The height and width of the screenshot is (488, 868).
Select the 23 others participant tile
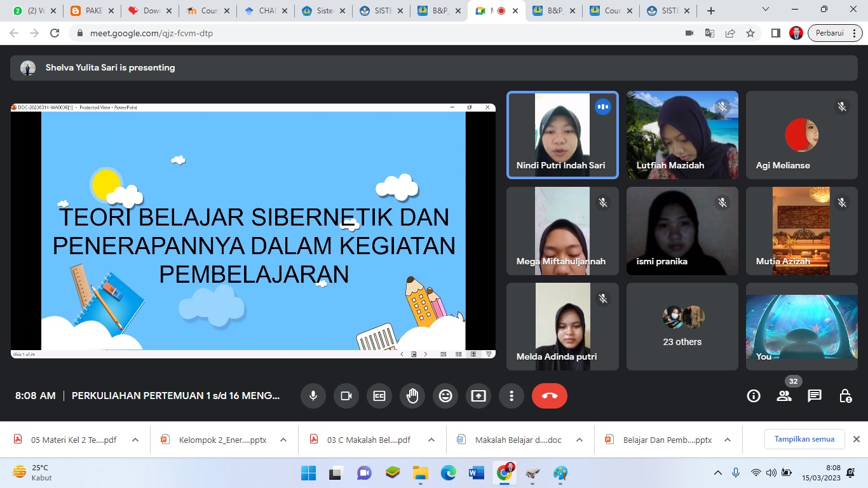coord(682,327)
